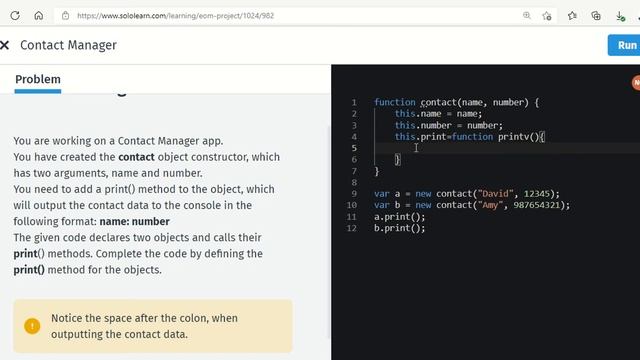The height and width of the screenshot is (360, 640).
Task: Focus the sololearn.com address bar URL
Action: 176,16
